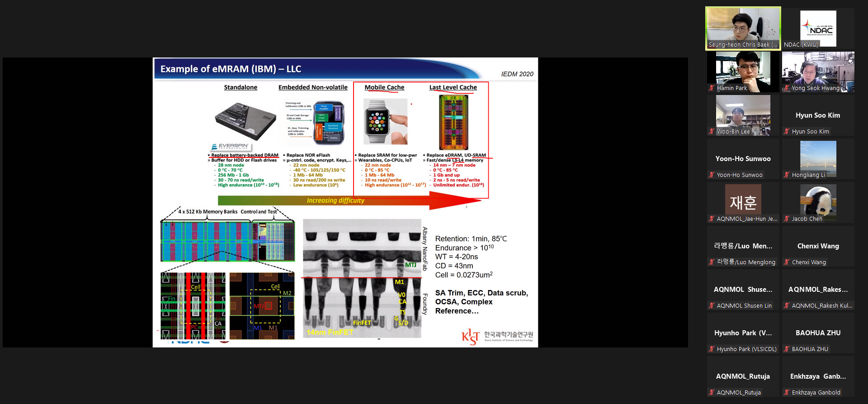Select the 'Mobile Cache' column heading
868x404 pixels.
coord(384,87)
